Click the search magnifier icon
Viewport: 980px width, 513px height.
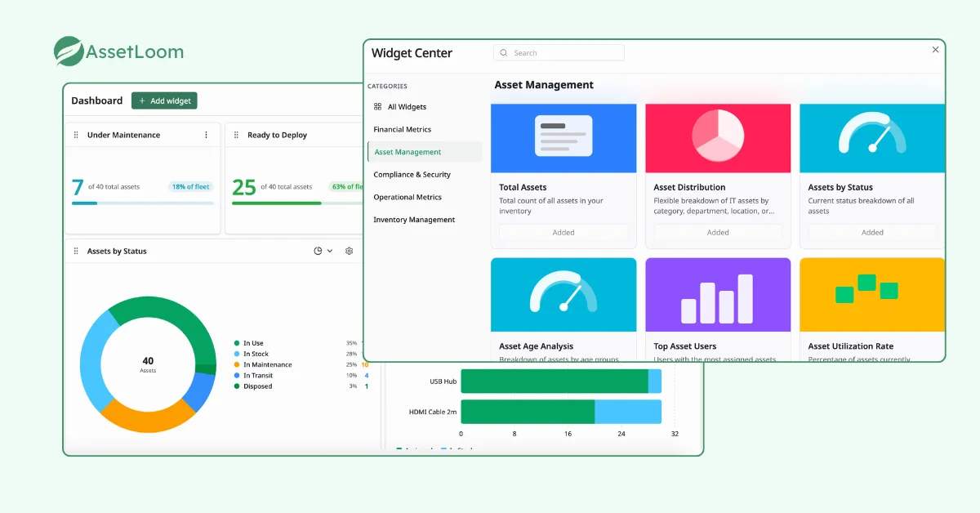[x=504, y=52]
